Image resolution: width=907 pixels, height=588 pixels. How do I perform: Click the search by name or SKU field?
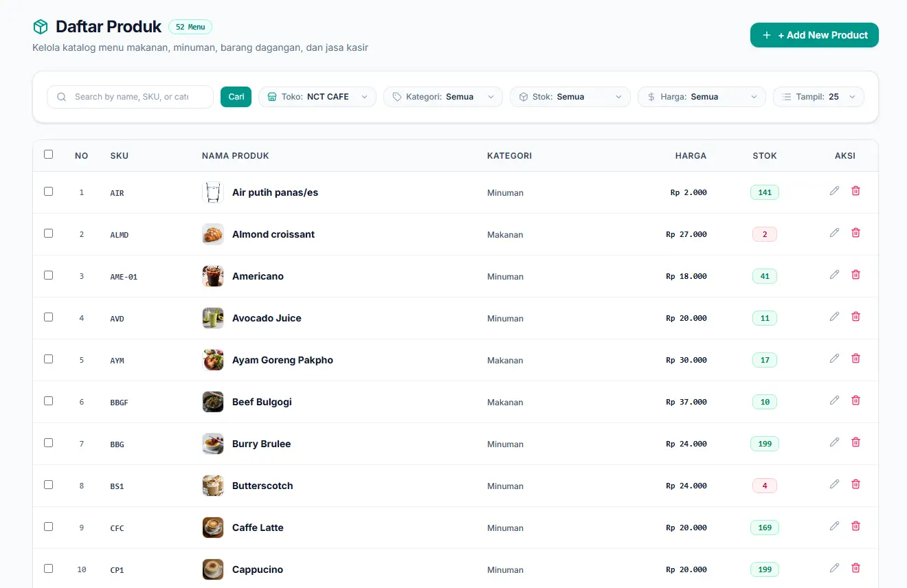131,97
